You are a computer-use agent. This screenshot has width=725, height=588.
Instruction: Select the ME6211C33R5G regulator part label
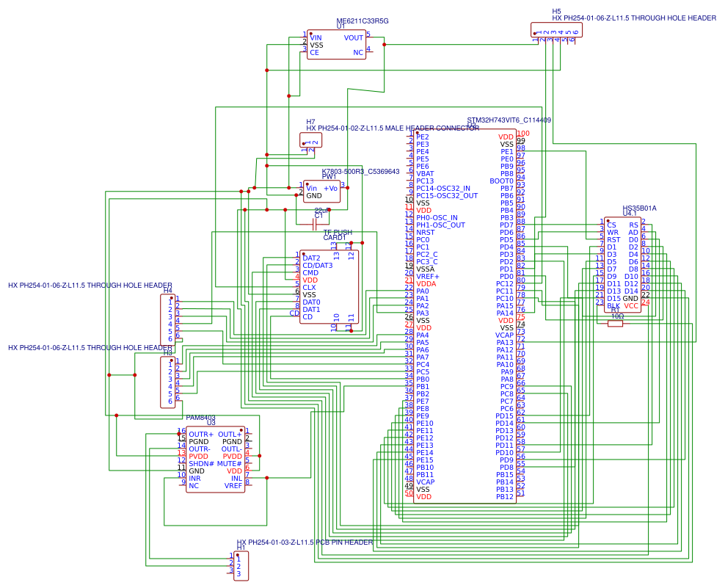362,21
